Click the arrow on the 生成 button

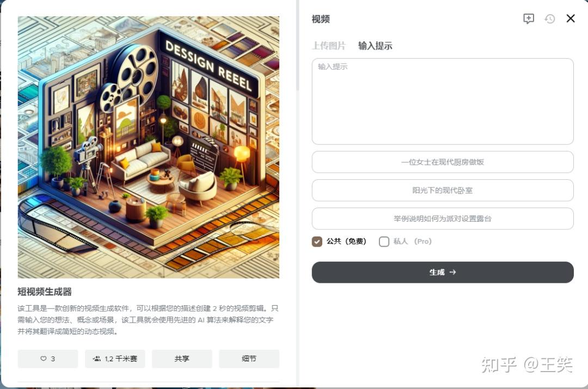click(452, 272)
